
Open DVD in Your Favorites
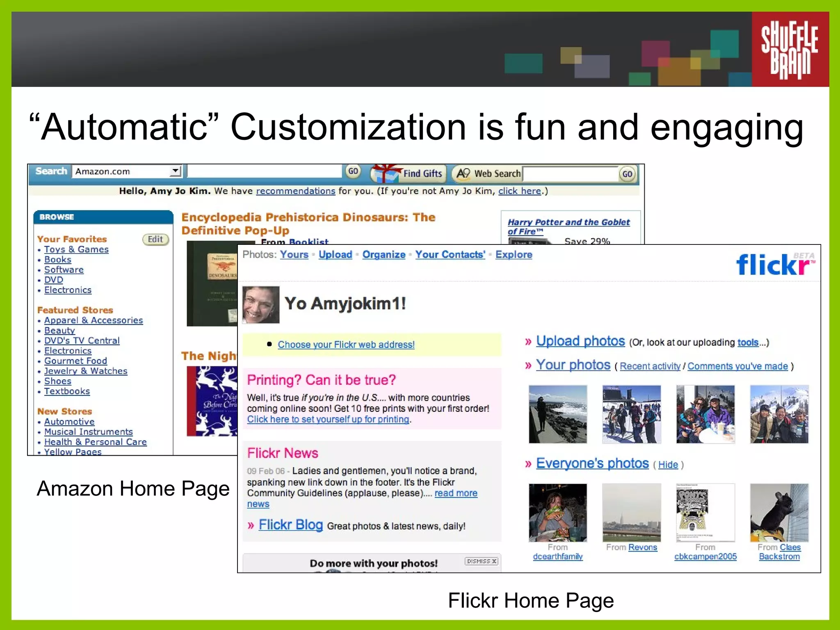(54, 280)
